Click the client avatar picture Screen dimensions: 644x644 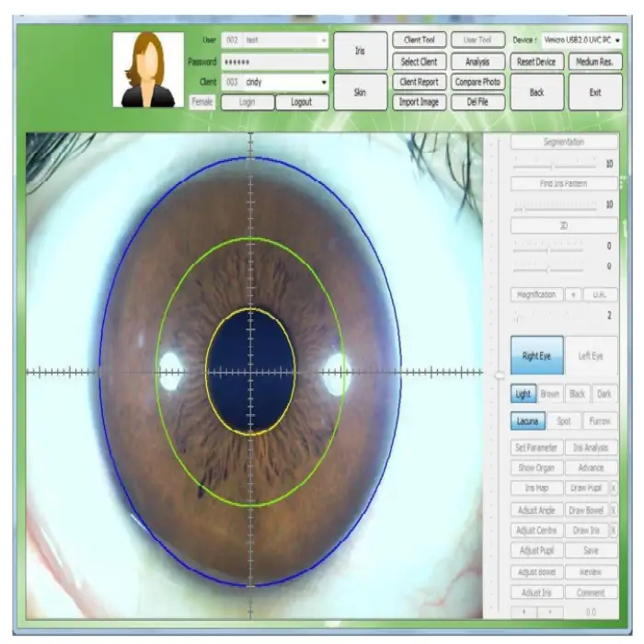148,69
